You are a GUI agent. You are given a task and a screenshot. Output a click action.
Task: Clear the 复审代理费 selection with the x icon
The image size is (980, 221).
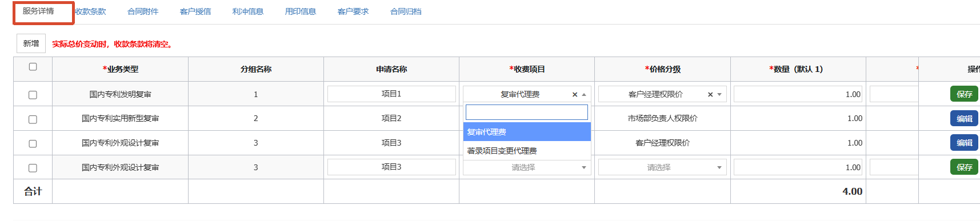pos(575,95)
